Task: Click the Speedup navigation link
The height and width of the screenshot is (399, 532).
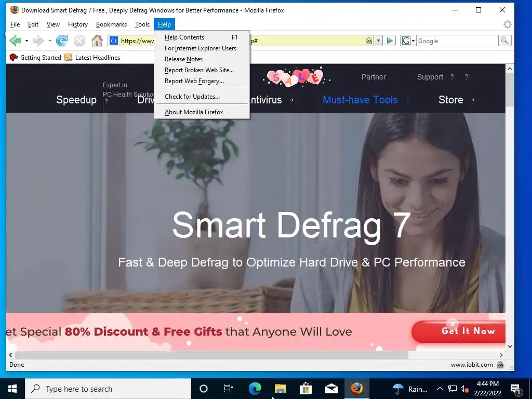Action: point(76,100)
